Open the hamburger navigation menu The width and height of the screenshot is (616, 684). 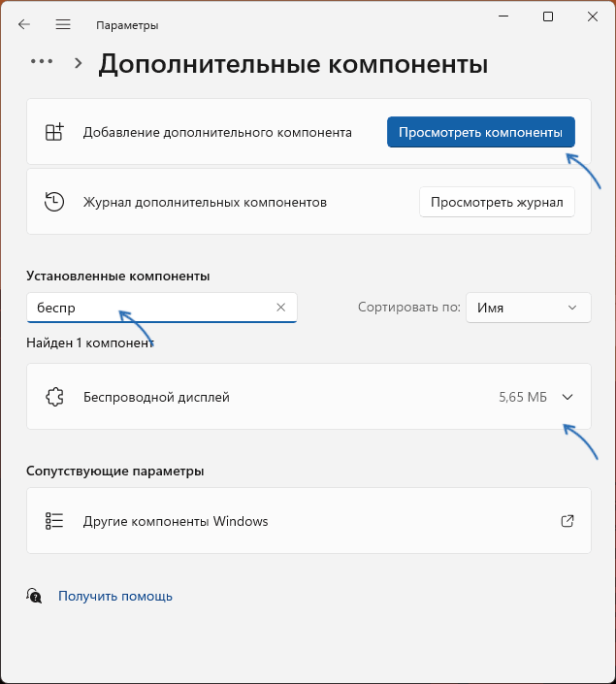pyautogui.click(x=63, y=24)
